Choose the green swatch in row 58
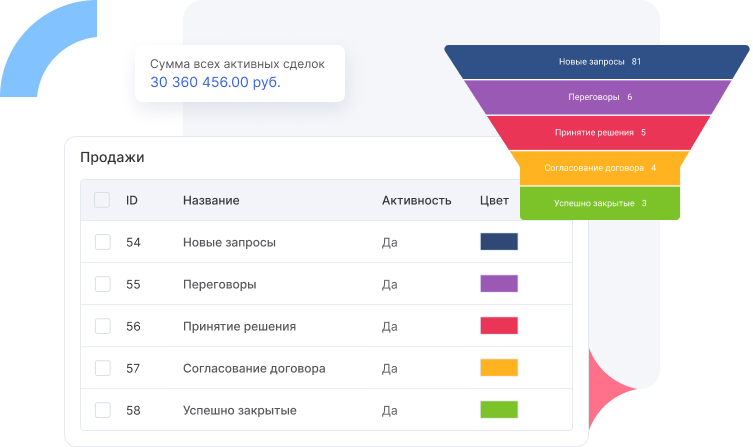 499,410
